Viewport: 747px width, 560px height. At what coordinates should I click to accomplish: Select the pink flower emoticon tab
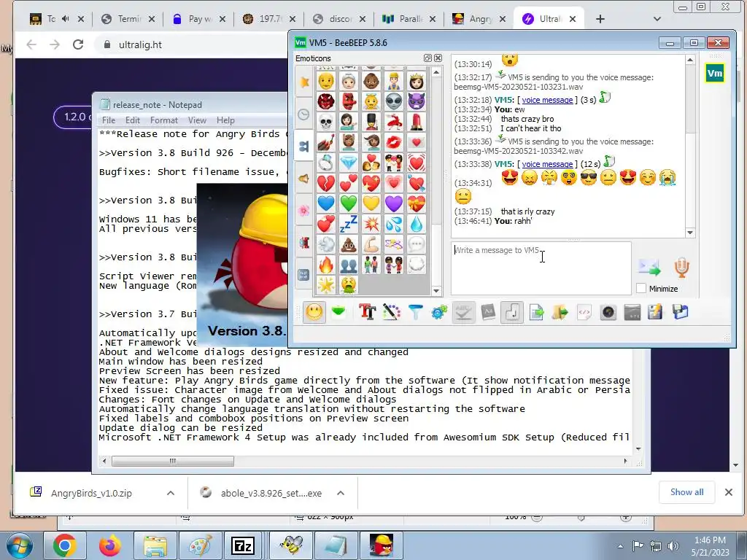click(304, 211)
